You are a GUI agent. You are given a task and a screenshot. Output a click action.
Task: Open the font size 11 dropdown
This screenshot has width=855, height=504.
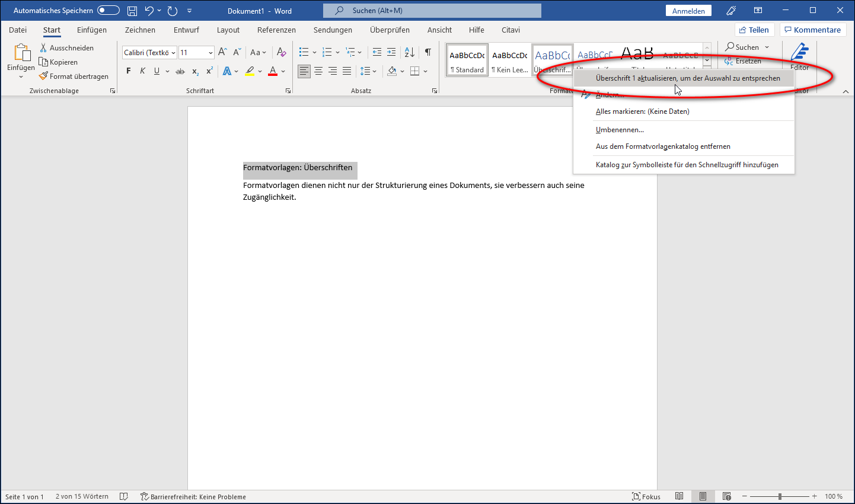click(x=210, y=53)
